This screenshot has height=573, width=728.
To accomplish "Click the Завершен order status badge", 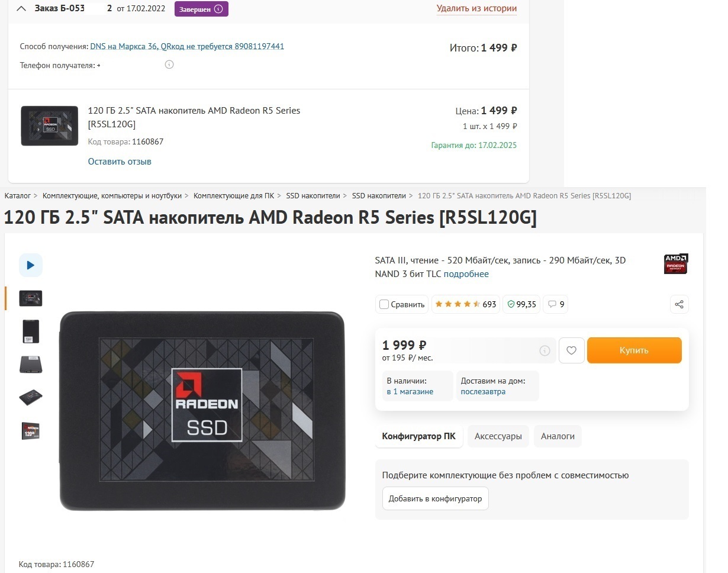I will tap(201, 9).
